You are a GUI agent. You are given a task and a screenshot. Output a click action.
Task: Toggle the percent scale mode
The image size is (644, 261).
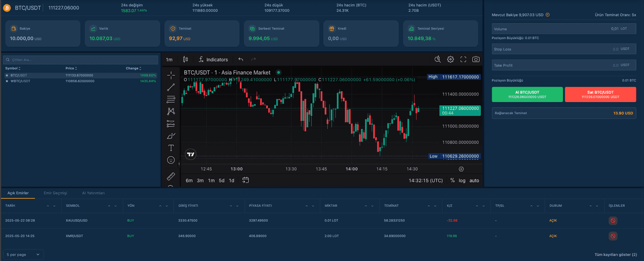452,180
